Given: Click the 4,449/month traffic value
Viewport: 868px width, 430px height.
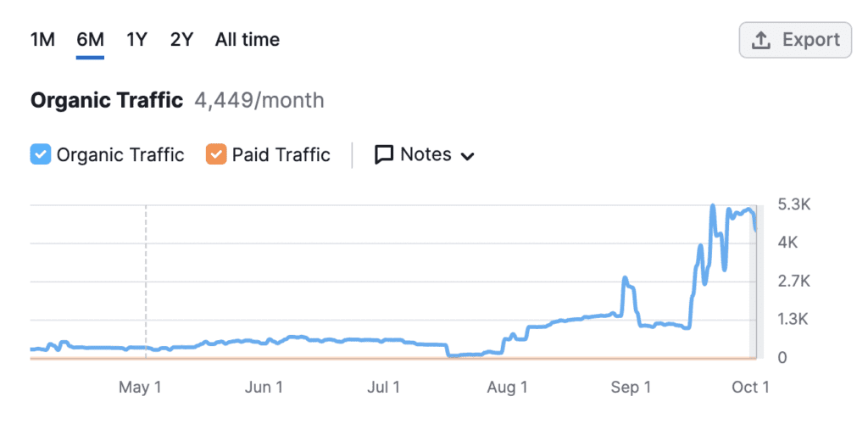Looking at the screenshot, I should 259,100.
